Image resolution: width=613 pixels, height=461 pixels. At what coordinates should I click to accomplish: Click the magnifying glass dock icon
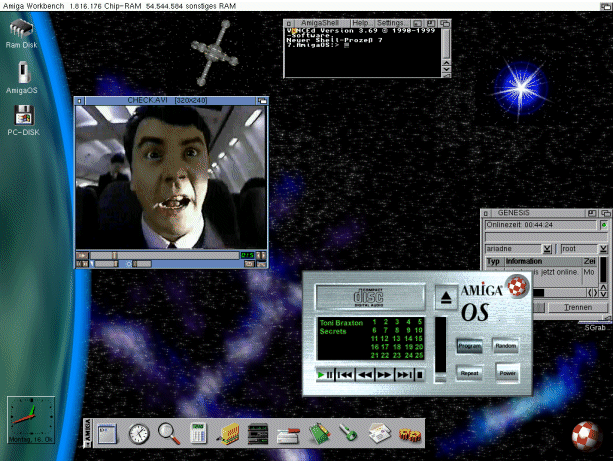168,433
